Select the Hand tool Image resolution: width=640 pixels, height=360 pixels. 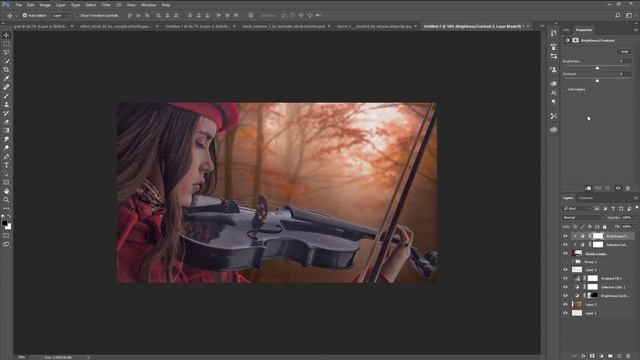pyautogui.click(x=6, y=191)
